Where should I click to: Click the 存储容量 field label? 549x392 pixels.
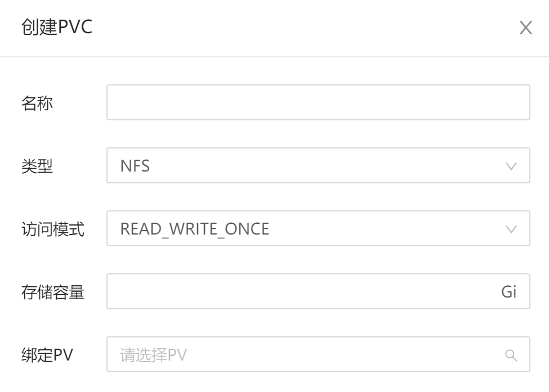tap(53, 292)
